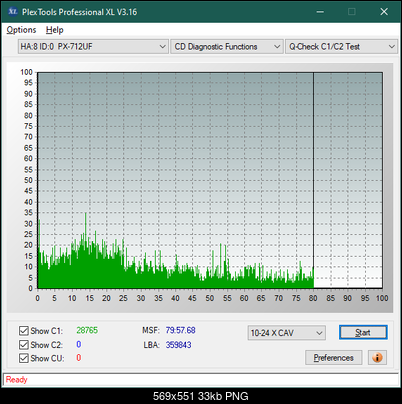This screenshot has height=404, width=402.
Task: Open the CD Diagnostic Functions dropdown
Action: coord(226,46)
